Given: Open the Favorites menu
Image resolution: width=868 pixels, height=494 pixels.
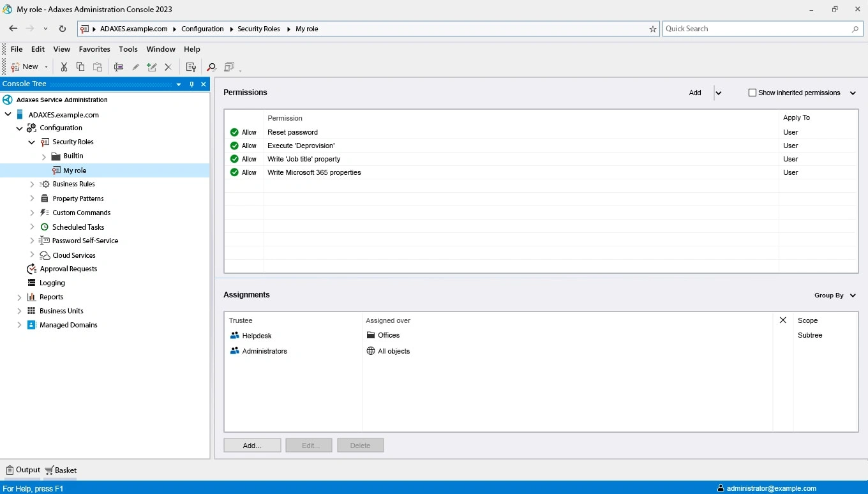Looking at the screenshot, I should [x=94, y=49].
